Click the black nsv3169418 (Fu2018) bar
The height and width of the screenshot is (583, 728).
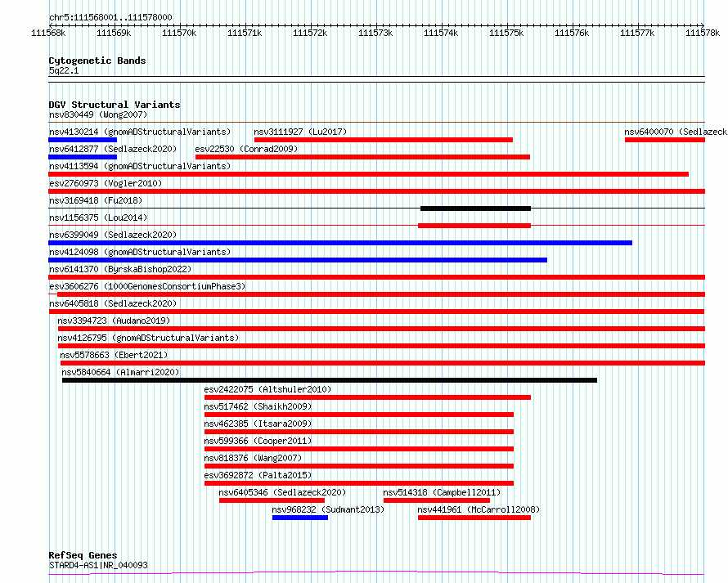(x=475, y=209)
